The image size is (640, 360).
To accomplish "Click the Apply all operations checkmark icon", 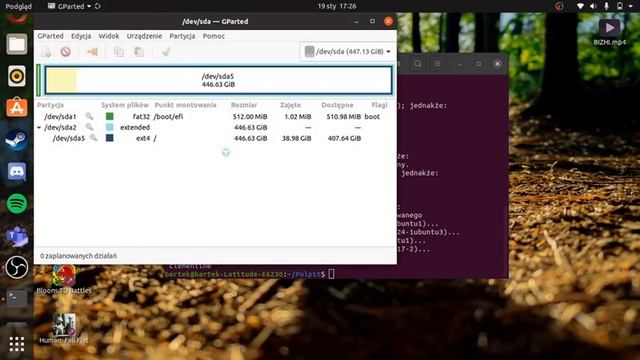I will pos(166,52).
